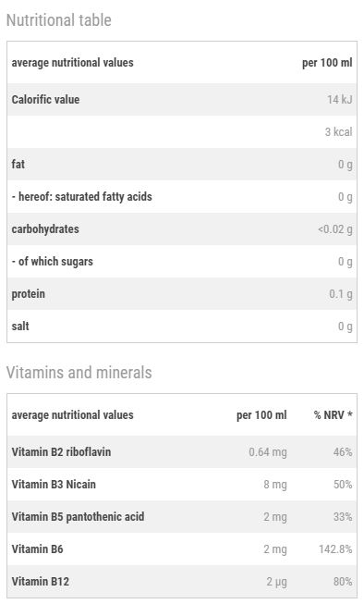Select the Calorific value row label
This screenshot has height=604, width=364.
point(45,99)
